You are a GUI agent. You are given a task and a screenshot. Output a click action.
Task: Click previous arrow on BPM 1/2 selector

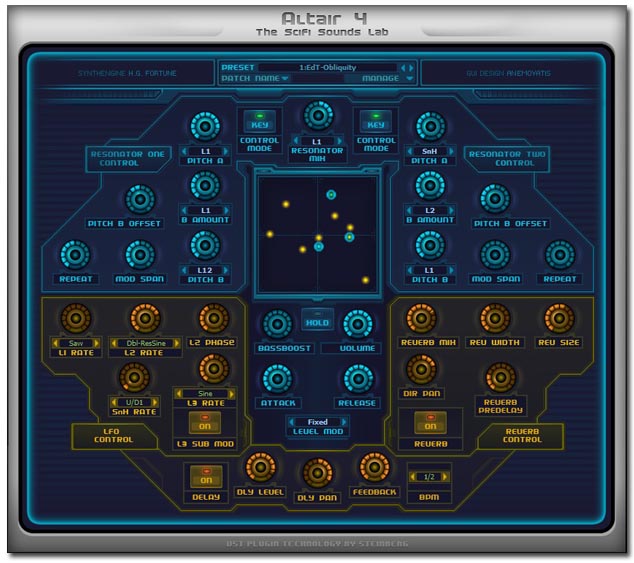click(x=412, y=477)
